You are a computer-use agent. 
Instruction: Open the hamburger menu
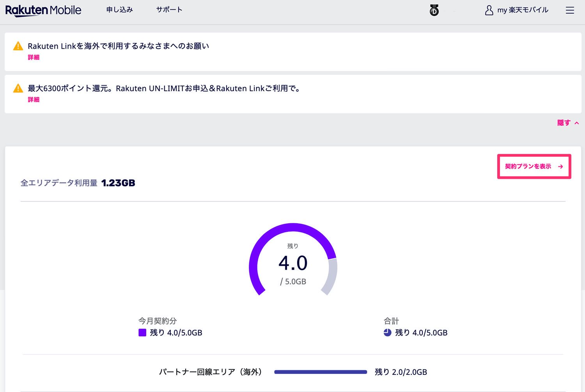click(x=570, y=11)
